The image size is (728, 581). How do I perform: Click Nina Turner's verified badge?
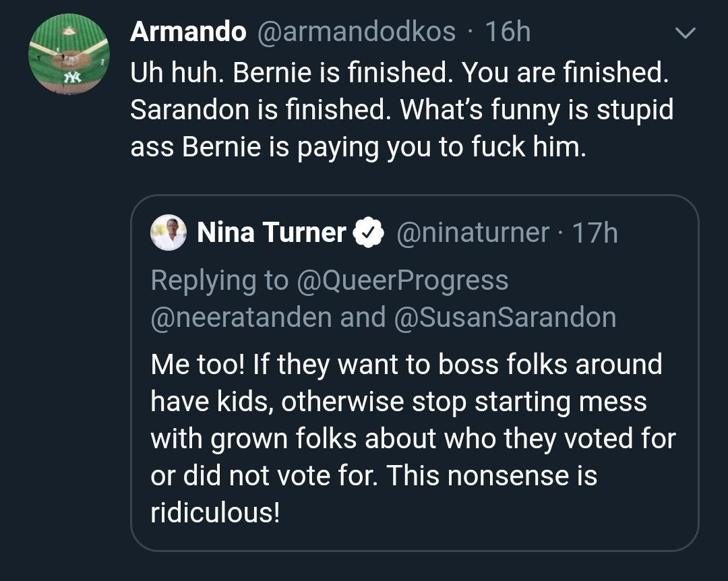369,233
